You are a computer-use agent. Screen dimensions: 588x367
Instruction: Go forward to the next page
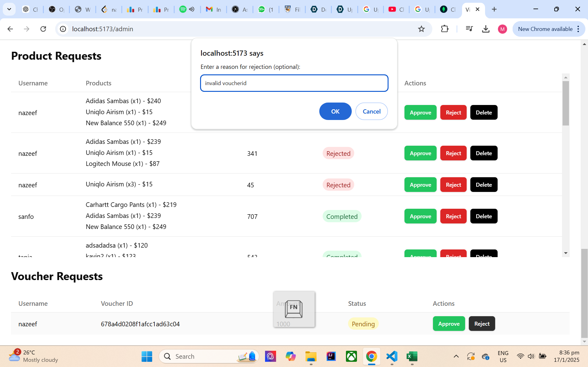click(x=27, y=29)
